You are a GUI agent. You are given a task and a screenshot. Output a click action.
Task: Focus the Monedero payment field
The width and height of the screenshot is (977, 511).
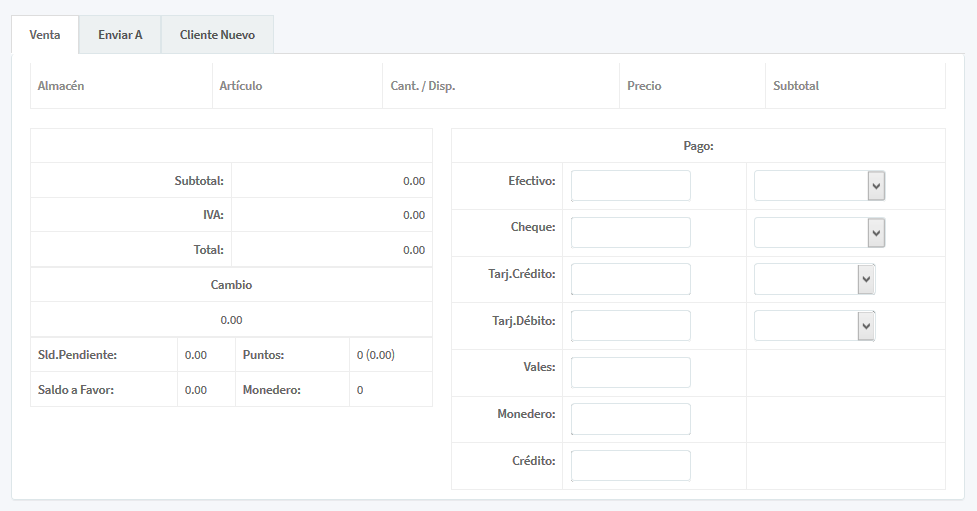click(630, 419)
